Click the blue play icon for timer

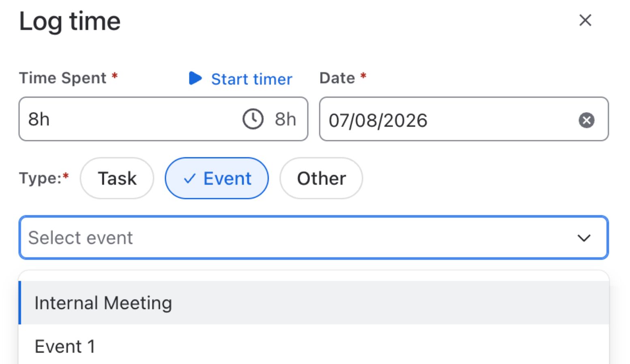pyautogui.click(x=195, y=78)
